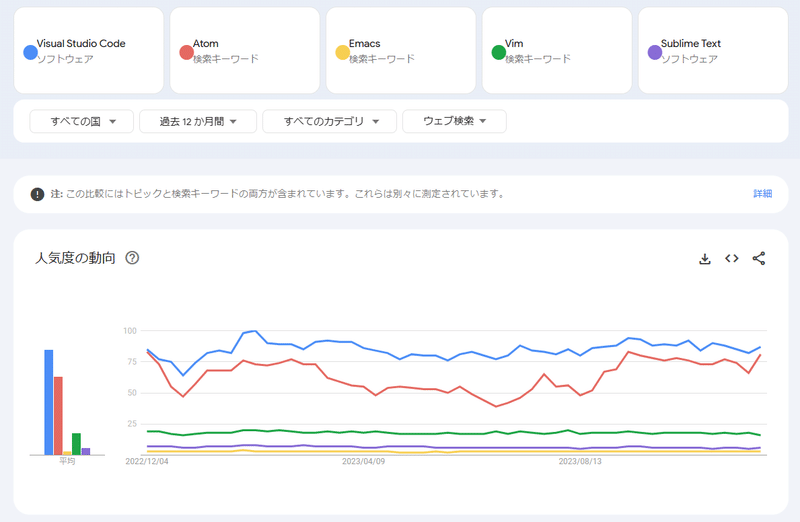Click the blue Visual Studio Code color dot
This screenshot has height=522, width=800.
tap(31, 52)
